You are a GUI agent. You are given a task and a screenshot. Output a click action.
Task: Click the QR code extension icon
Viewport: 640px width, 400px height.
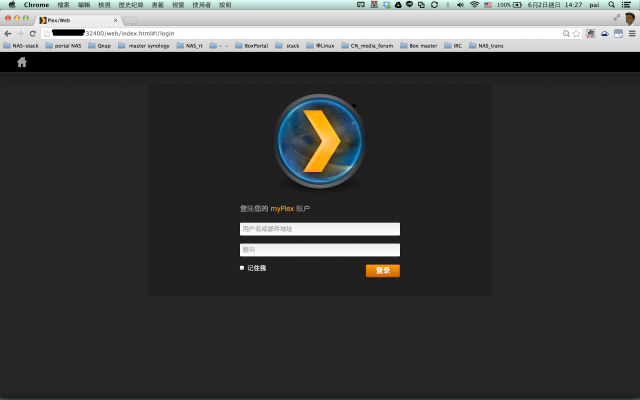(x=591, y=33)
